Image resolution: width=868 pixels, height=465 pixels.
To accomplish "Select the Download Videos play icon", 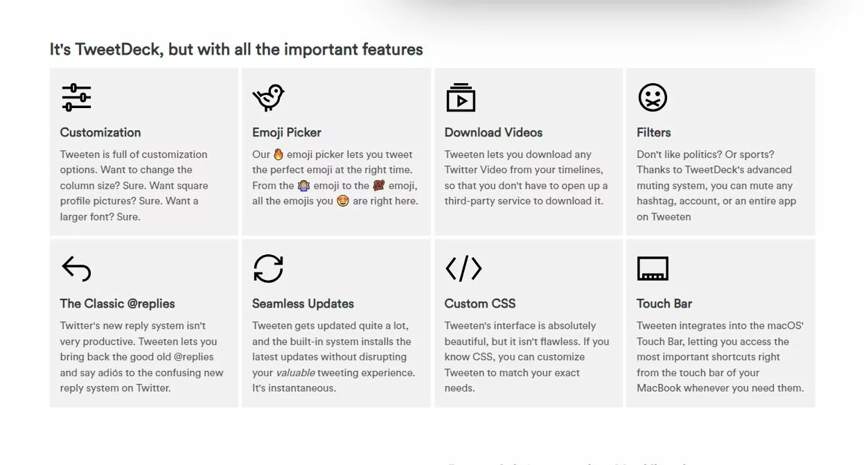I will coord(461,98).
